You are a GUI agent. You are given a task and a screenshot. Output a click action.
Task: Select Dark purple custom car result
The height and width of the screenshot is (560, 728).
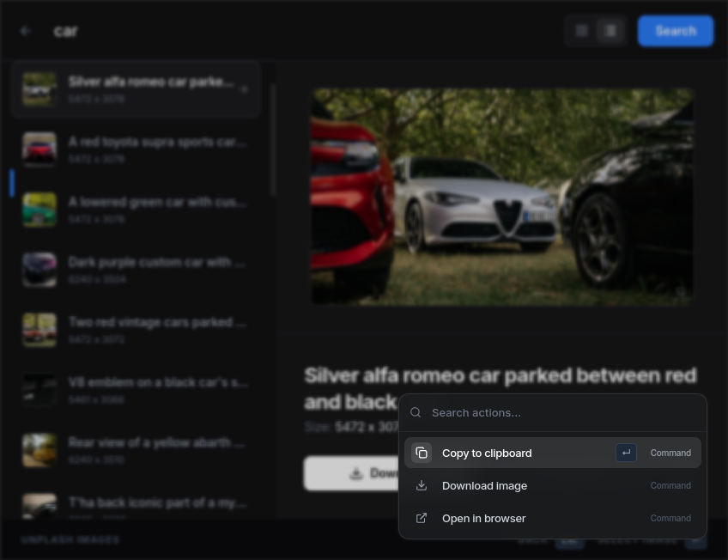coord(135,270)
